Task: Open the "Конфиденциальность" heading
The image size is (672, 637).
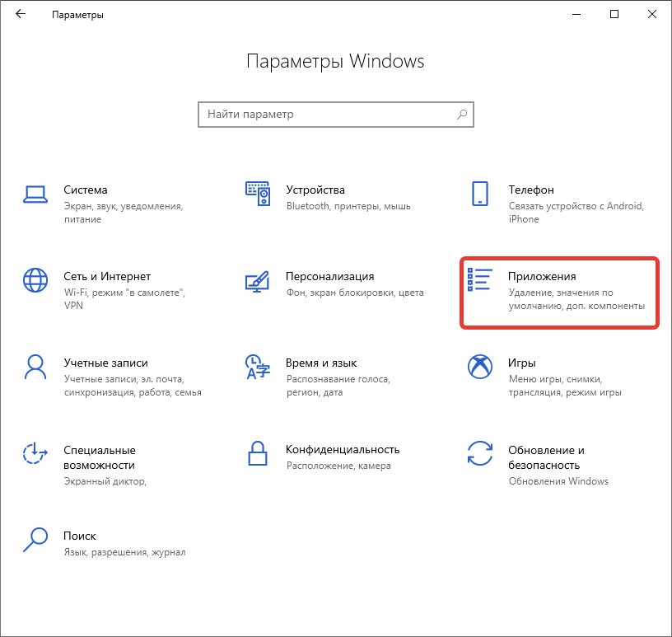Action: click(x=343, y=450)
